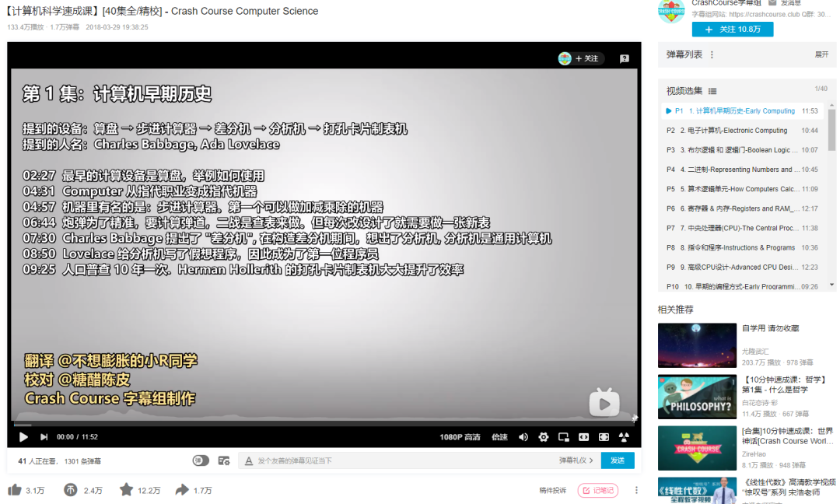Open more options dots beside 记笔记
This screenshot has width=840, height=504.
(x=636, y=491)
